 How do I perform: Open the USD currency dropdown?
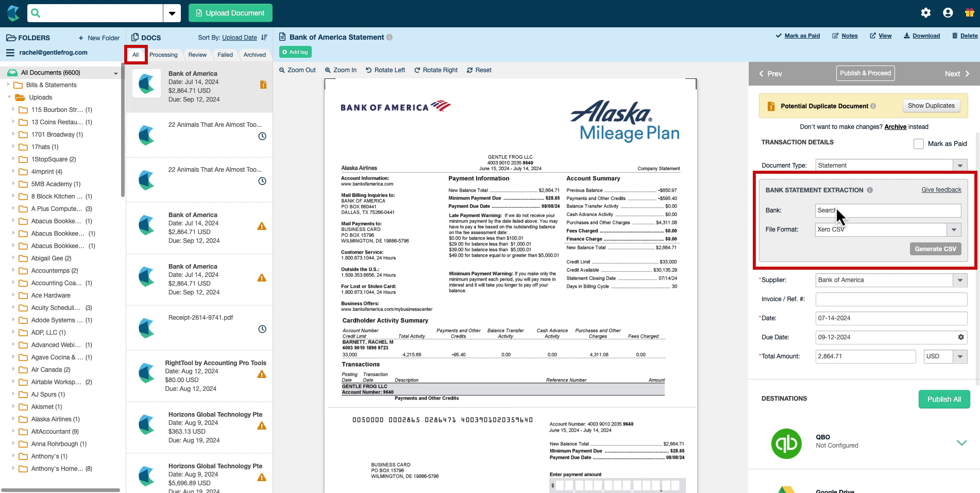(960, 357)
